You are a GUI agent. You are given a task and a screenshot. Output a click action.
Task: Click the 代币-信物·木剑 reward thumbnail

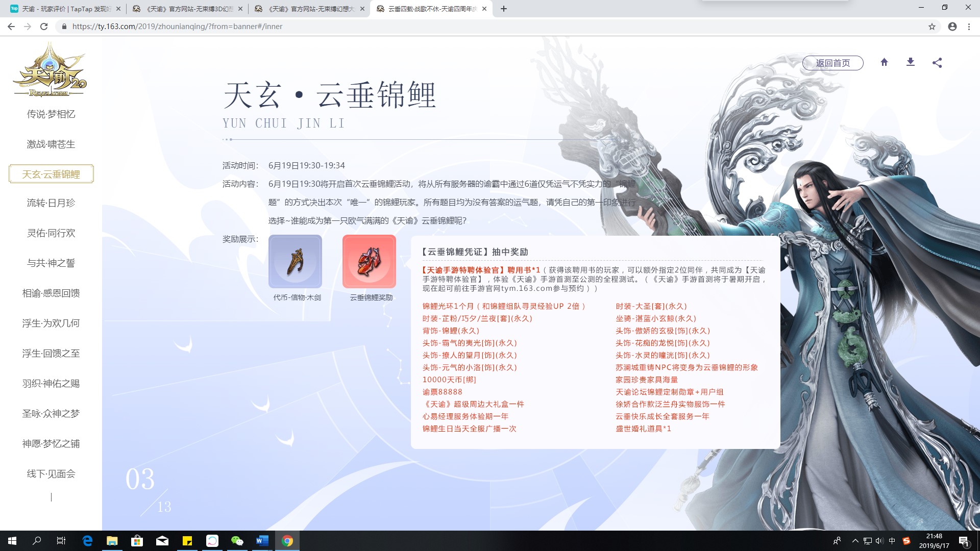[x=295, y=262]
